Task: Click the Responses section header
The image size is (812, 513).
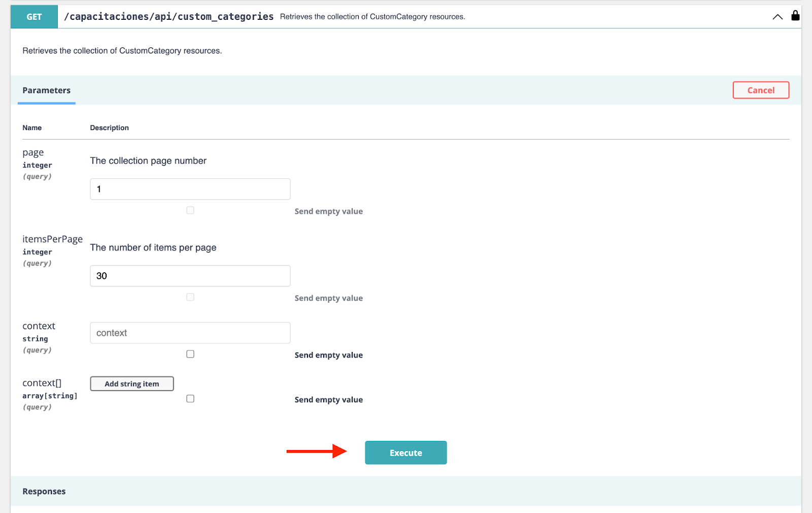Action: (x=44, y=491)
